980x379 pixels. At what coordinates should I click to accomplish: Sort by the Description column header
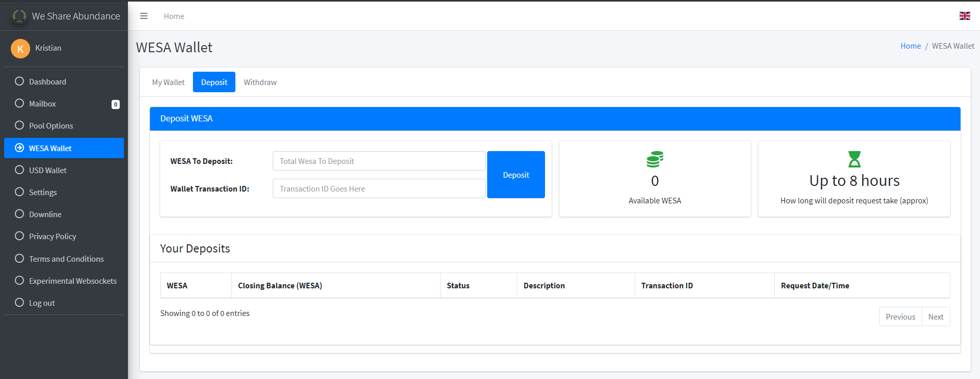(576, 285)
